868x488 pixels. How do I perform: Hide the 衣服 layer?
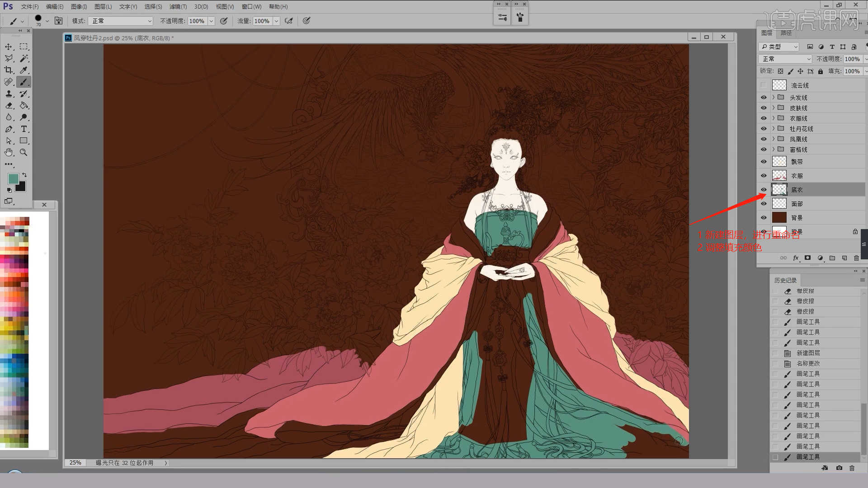tap(764, 175)
